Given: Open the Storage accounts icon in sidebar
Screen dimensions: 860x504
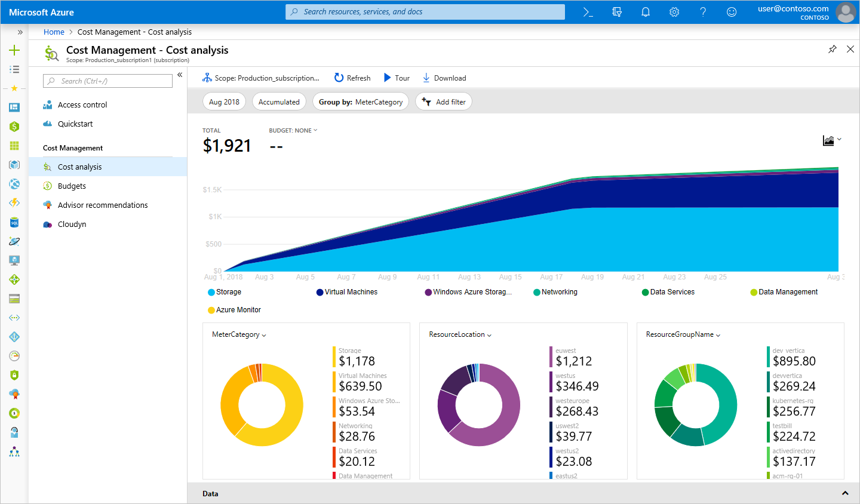Looking at the screenshot, I should [x=14, y=299].
